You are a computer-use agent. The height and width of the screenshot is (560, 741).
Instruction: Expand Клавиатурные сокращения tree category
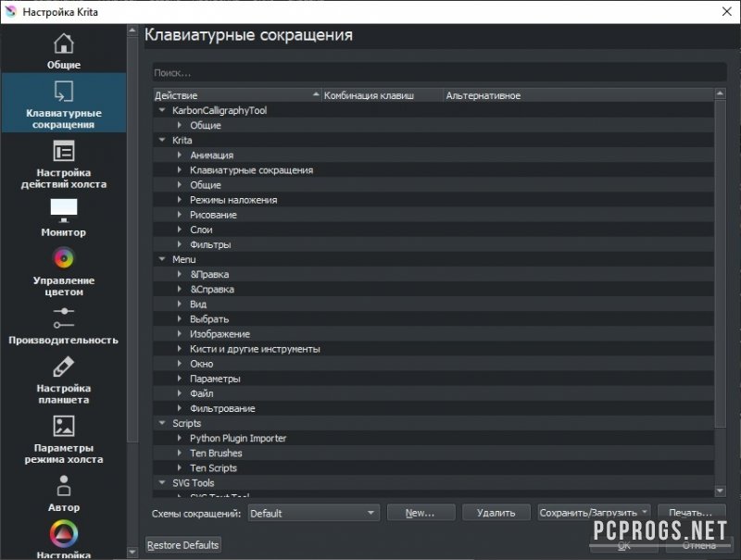pos(179,170)
